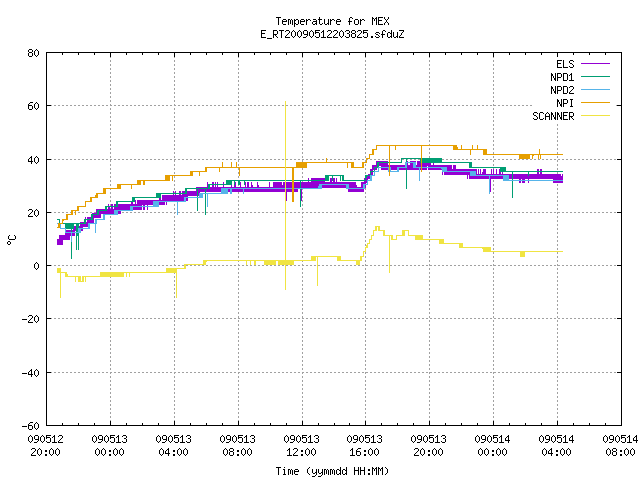Click the yellow SCANNER legend line sample
Screen dimensions: 640x480
595,116
